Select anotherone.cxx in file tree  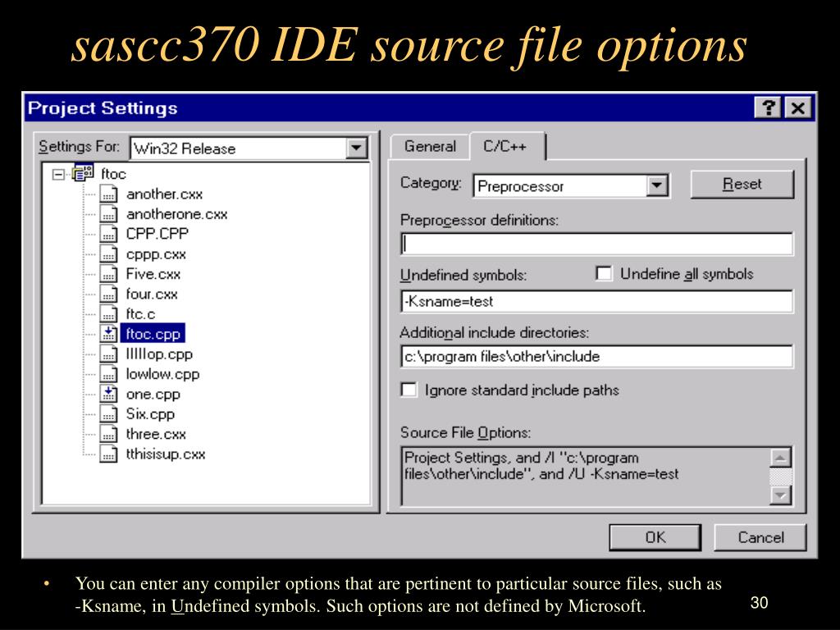pos(177,214)
